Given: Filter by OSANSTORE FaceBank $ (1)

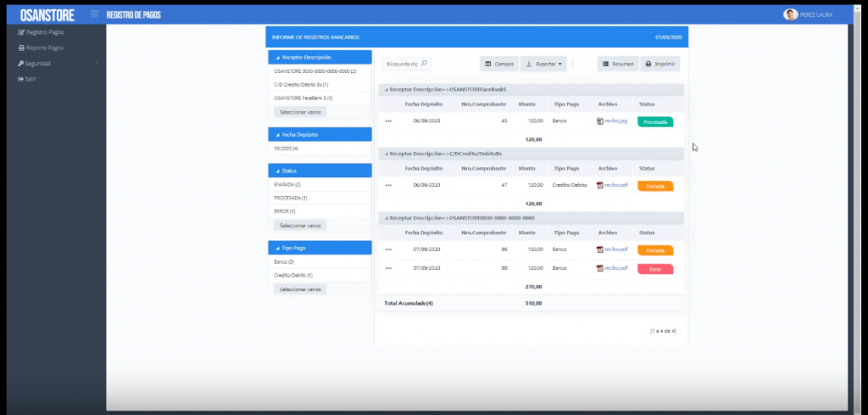Looking at the screenshot, I should (x=303, y=98).
